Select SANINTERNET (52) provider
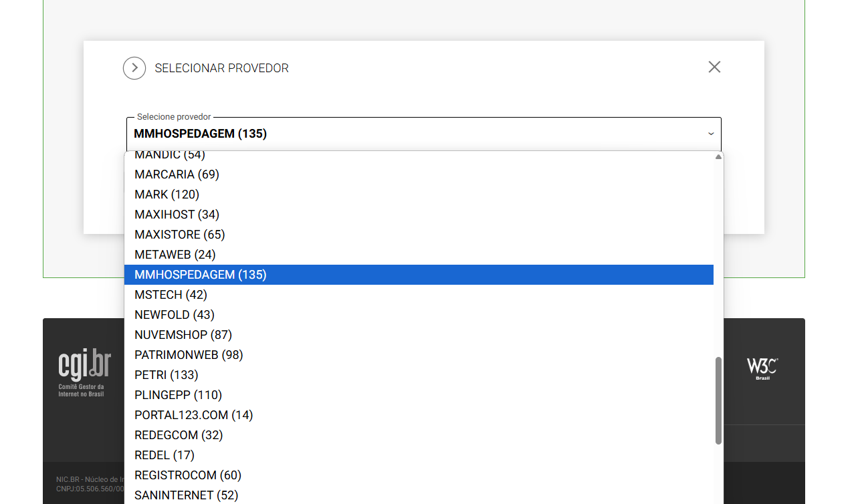 click(x=419, y=495)
